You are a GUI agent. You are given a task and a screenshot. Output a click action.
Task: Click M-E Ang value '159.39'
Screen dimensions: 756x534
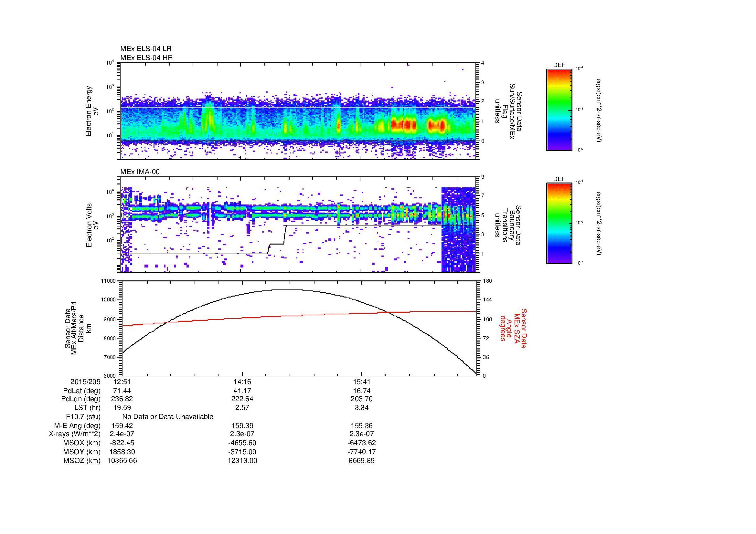pos(242,425)
